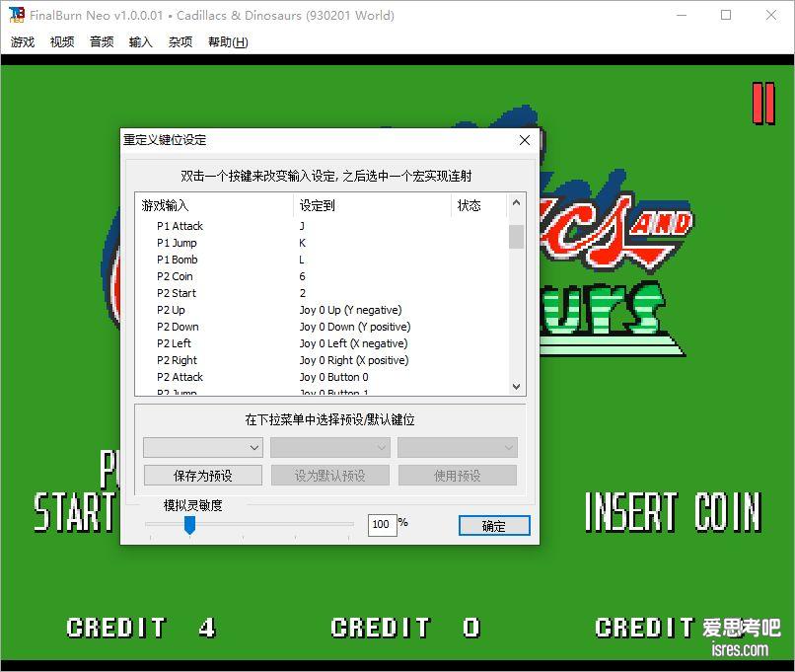795x672 pixels.
Task: Click the FinalBurn Neo app icon
Action: point(16,15)
